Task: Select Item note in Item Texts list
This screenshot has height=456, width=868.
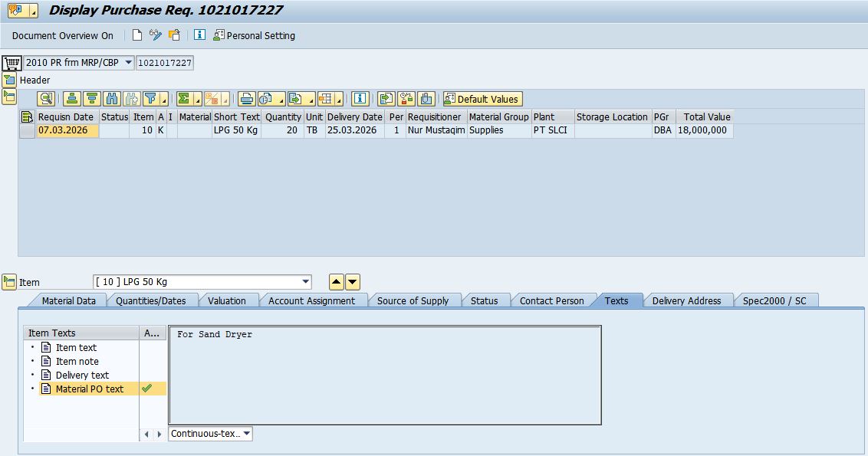Action: click(77, 361)
